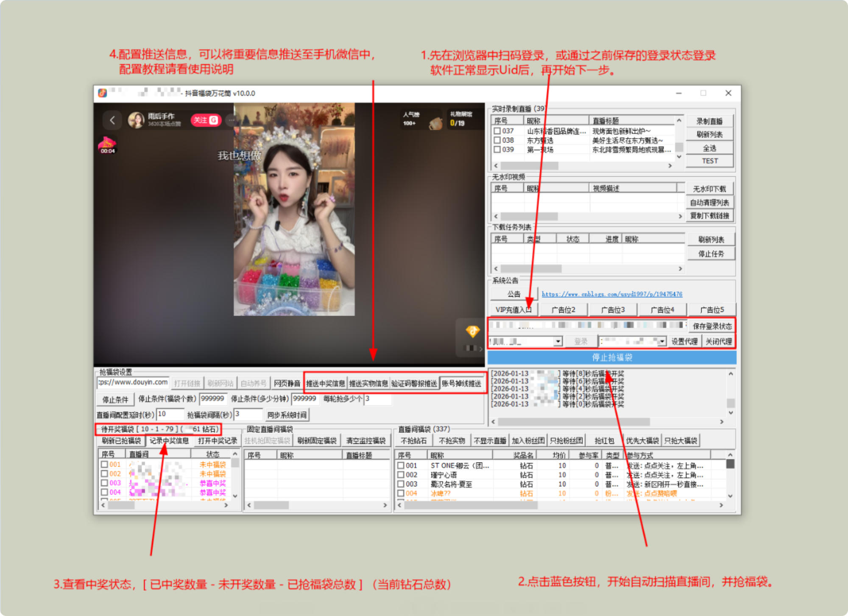Click the 推送中奖信息 push option
This screenshot has width=848, height=616.
pos(326,384)
